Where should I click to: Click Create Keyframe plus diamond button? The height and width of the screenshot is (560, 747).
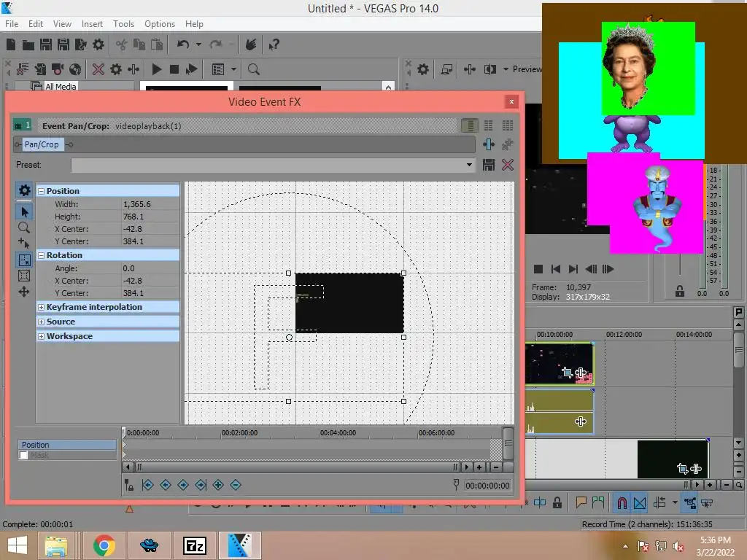click(x=218, y=485)
